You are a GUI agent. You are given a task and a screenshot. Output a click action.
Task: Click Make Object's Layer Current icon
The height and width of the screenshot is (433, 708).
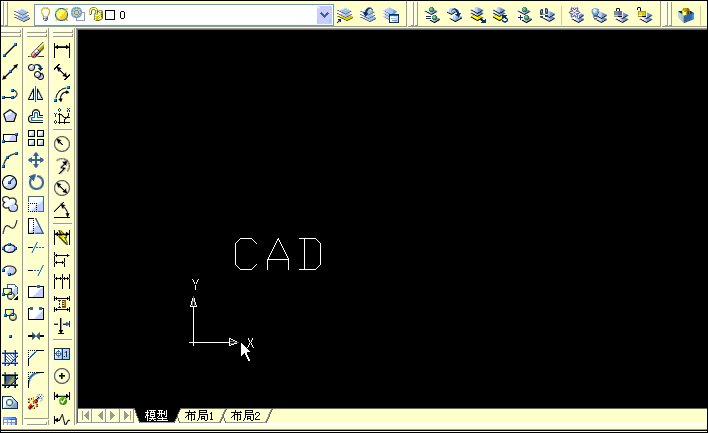click(x=345, y=15)
